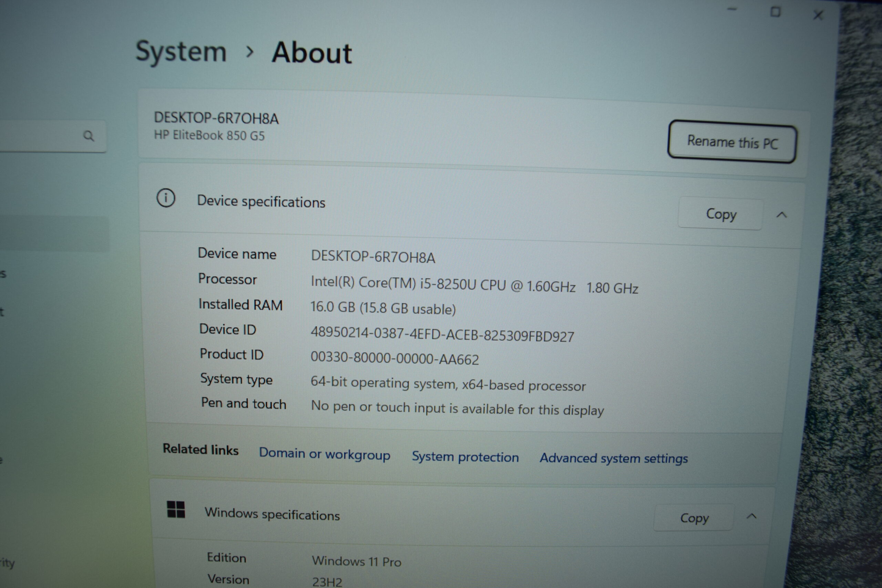Copy the Windows specifications
Screen dimensions: 882x588
(694, 518)
